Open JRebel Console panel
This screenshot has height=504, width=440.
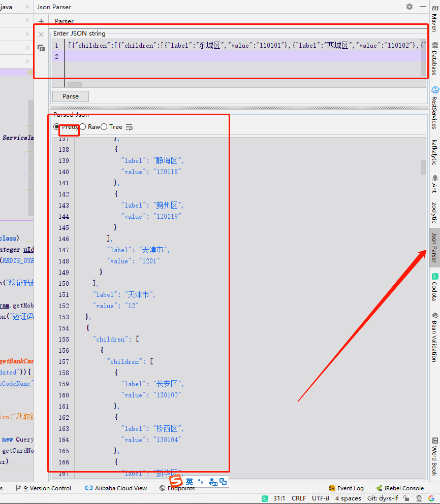[400, 488]
